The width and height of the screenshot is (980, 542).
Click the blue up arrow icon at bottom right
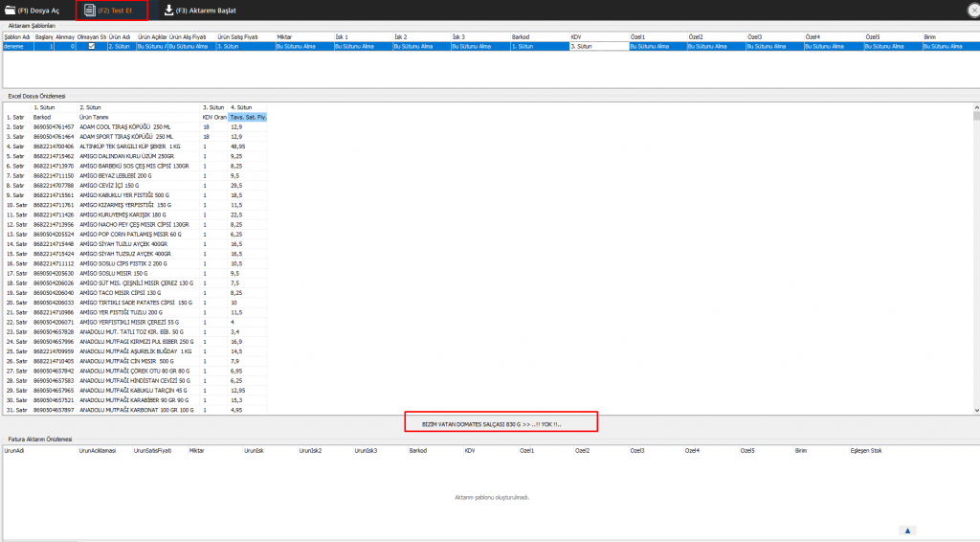click(x=907, y=531)
